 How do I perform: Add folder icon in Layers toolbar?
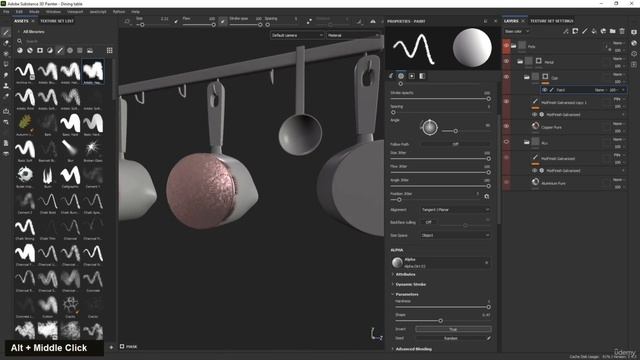[613, 31]
